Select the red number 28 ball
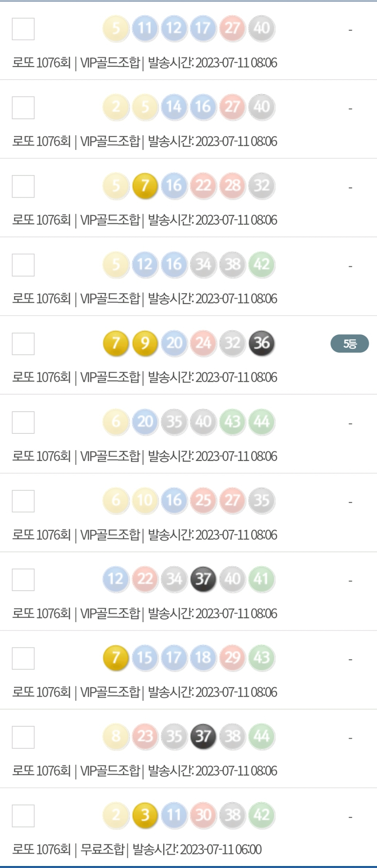This screenshot has width=377, height=868. point(233,186)
